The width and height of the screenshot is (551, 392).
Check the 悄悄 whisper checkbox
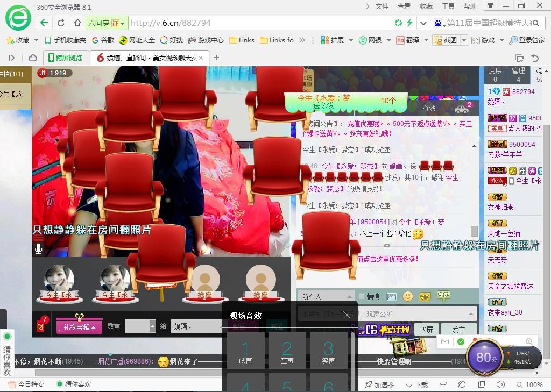pyautogui.click(x=362, y=296)
